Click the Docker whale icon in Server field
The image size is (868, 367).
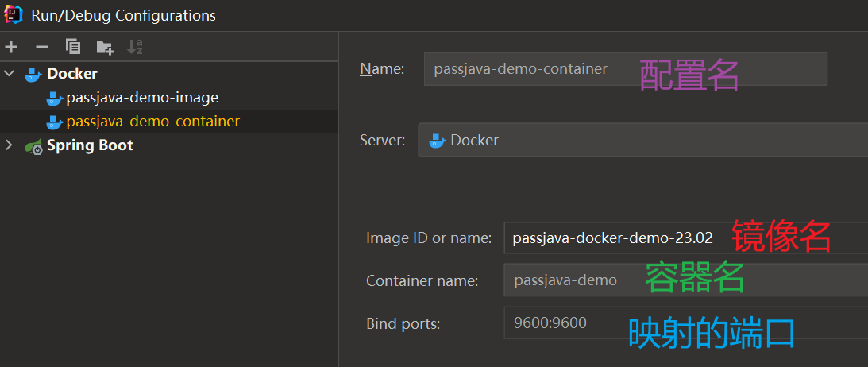[x=437, y=141]
